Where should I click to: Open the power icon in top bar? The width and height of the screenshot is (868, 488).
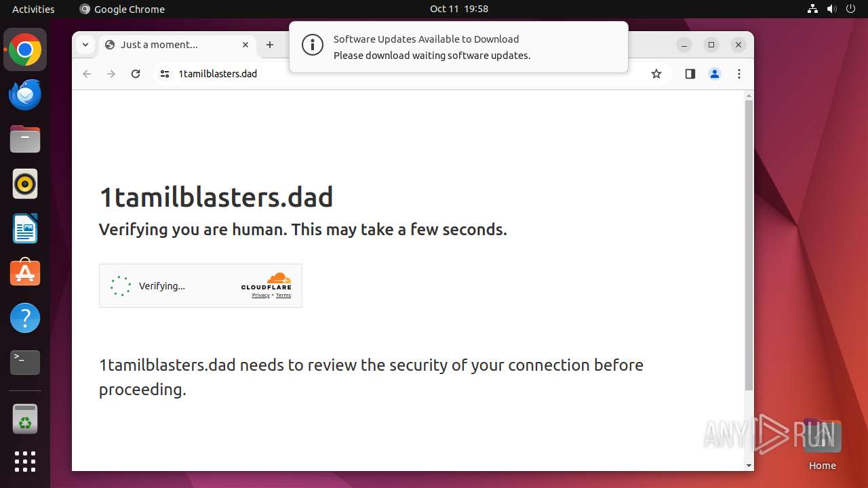851,9
